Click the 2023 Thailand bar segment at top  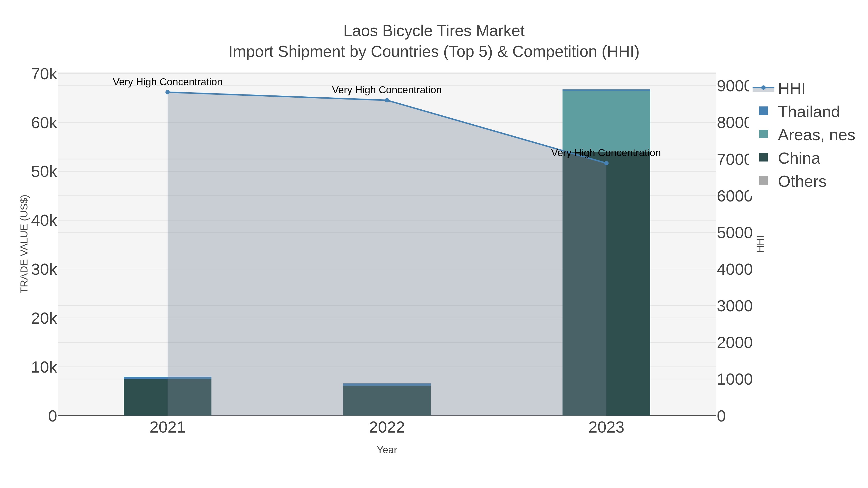pyautogui.click(x=606, y=90)
